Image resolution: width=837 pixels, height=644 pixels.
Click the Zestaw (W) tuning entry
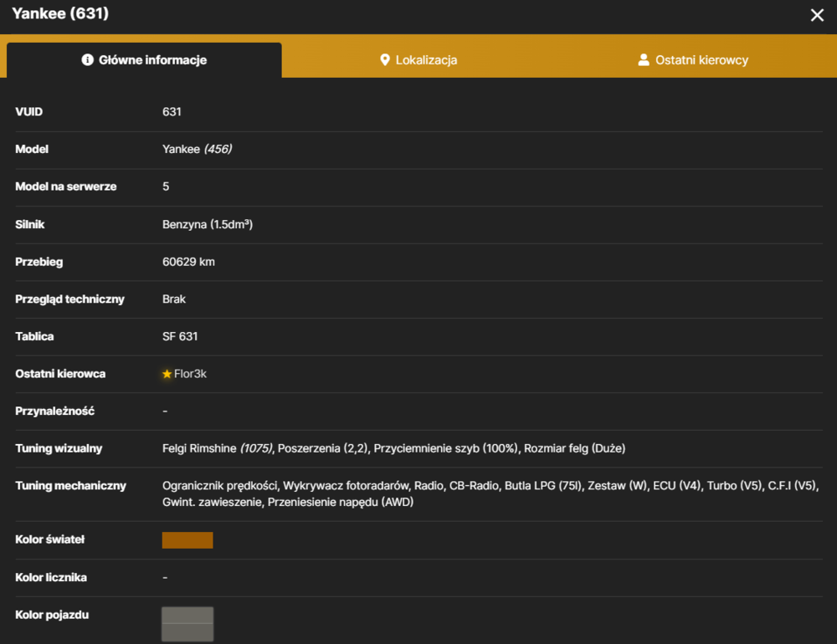pyautogui.click(x=617, y=486)
